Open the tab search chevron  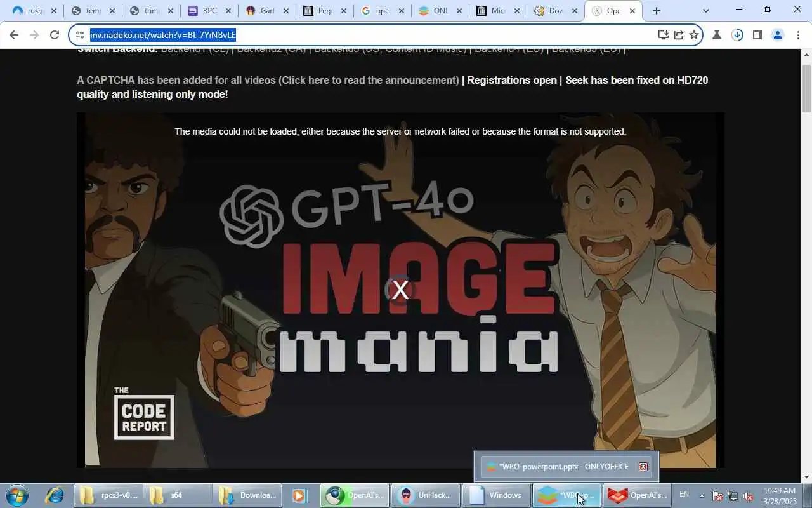(705, 11)
